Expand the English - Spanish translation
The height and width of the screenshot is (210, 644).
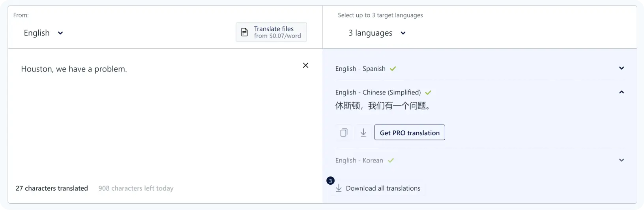[622, 68]
